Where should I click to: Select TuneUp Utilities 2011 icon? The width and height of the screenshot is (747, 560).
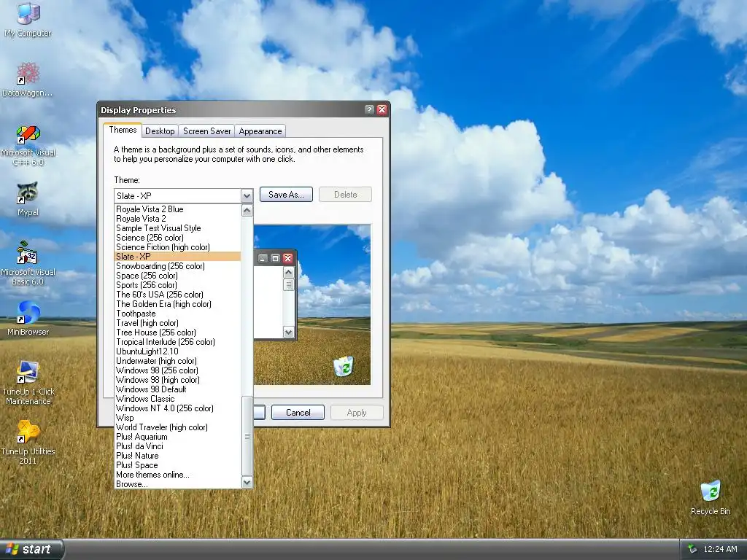[x=28, y=443]
